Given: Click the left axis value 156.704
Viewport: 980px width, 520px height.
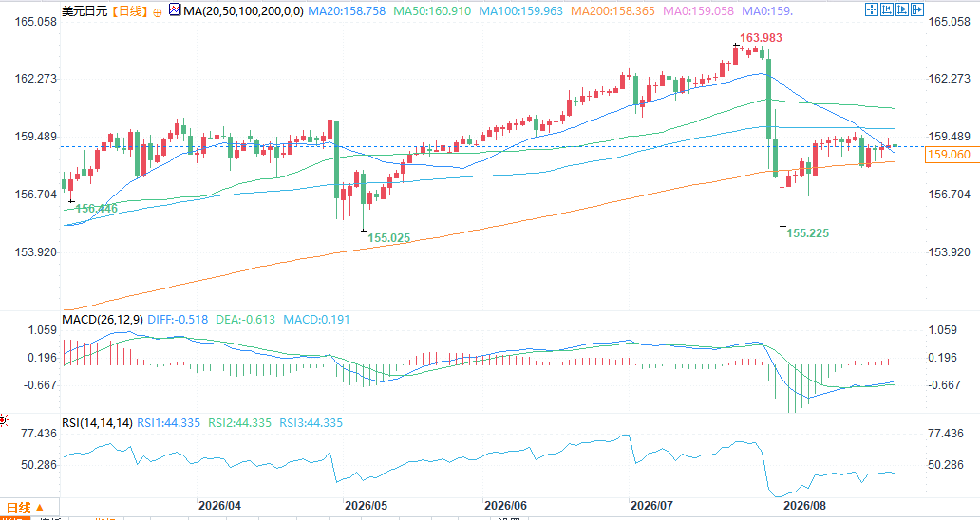Looking at the screenshot, I should 36,195.
